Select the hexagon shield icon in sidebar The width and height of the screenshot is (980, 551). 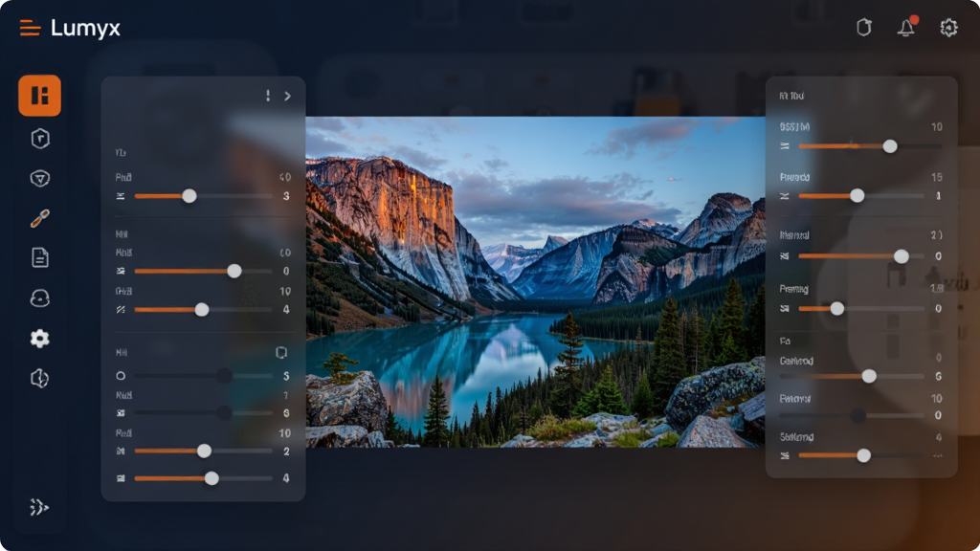pos(40,139)
